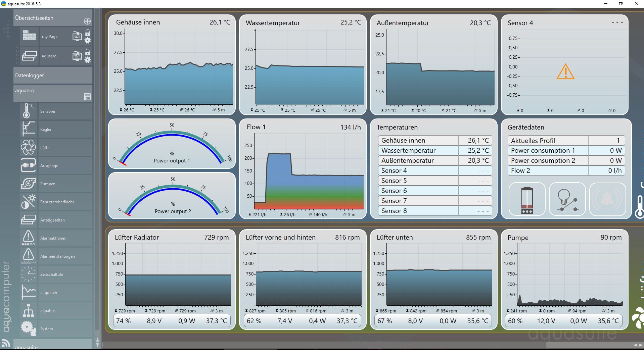Screen dimensions: 644x350
Task: Open Alarmaktionen warning triangle icon
Action: click(x=28, y=238)
